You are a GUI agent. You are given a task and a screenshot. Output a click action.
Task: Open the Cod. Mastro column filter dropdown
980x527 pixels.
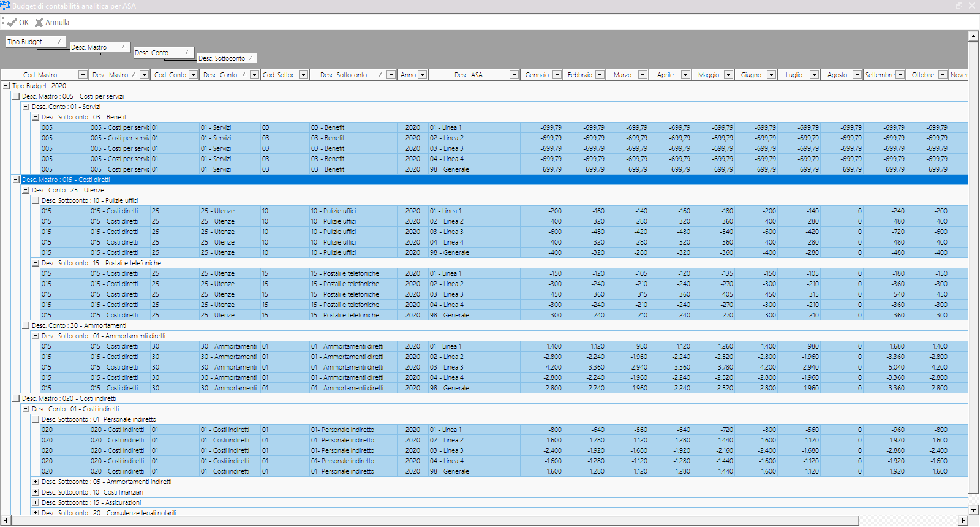(83, 75)
